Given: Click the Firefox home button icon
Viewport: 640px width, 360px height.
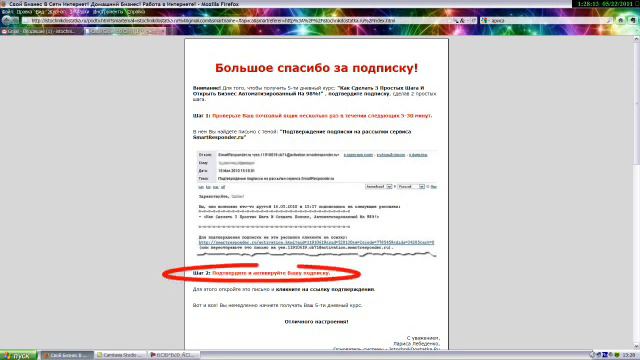Looking at the screenshot, I should coord(620,20).
